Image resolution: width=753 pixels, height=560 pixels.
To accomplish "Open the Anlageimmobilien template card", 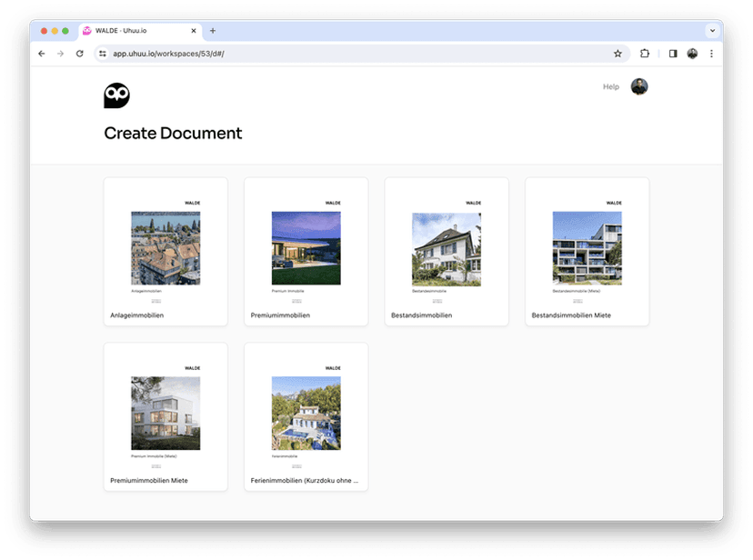I will tap(166, 252).
